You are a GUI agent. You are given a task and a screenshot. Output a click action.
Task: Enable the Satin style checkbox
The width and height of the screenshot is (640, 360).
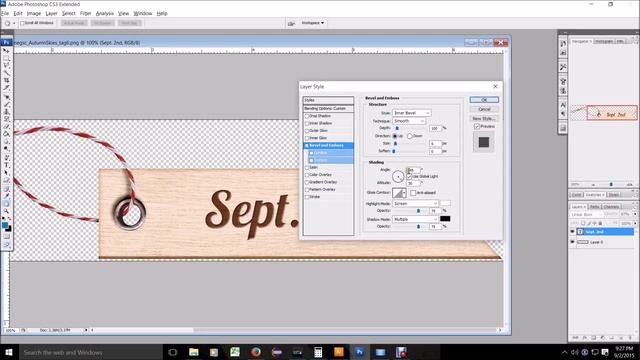[307, 167]
